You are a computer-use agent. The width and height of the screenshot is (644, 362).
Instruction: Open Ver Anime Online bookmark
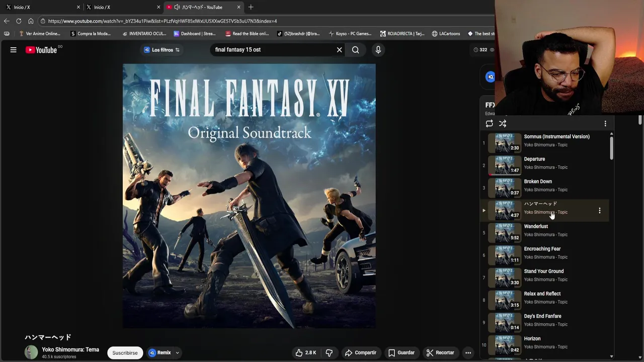[39, 34]
